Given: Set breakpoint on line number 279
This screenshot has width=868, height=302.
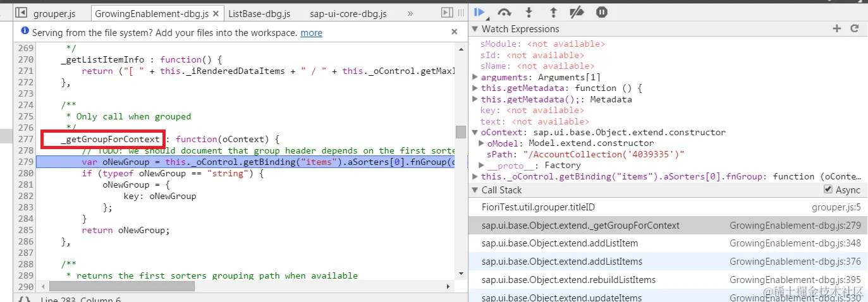Looking at the screenshot, I should point(25,162).
